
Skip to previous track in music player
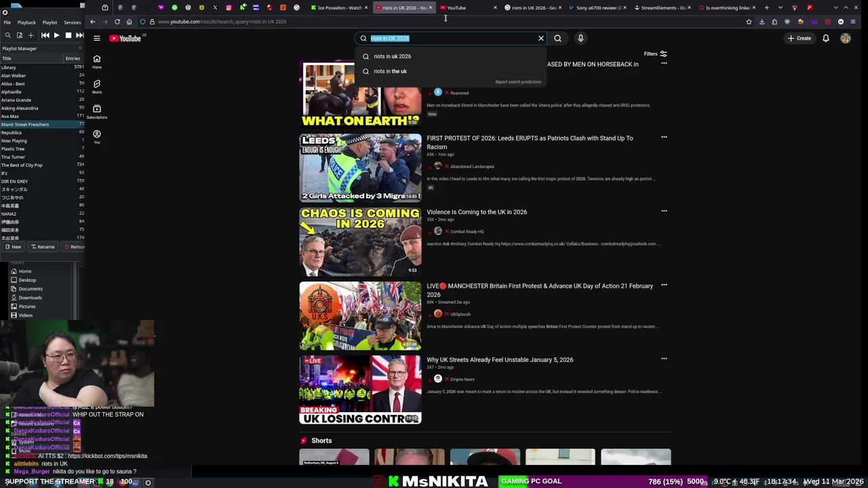click(x=45, y=35)
